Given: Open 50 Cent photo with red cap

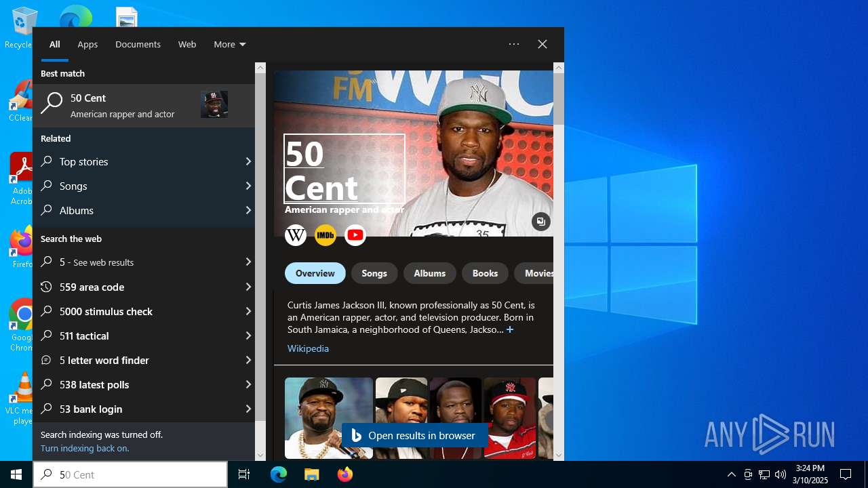Looking at the screenshot, I should point(510,418).
